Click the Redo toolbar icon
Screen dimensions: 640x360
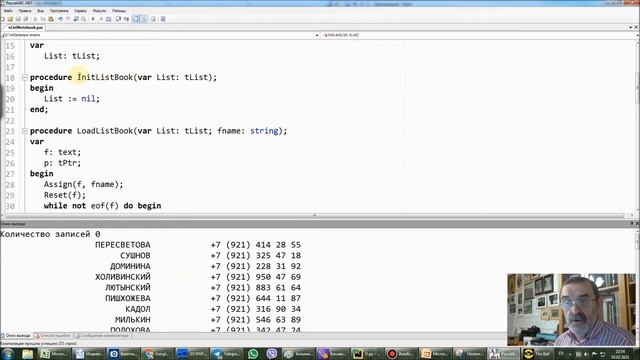(68, 19)
